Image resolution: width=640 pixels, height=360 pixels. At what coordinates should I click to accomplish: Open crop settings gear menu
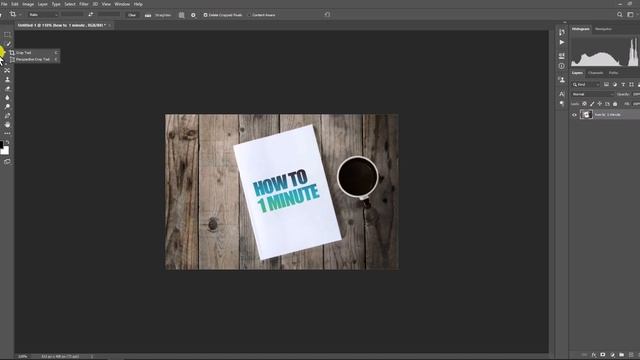click(193, 15)
